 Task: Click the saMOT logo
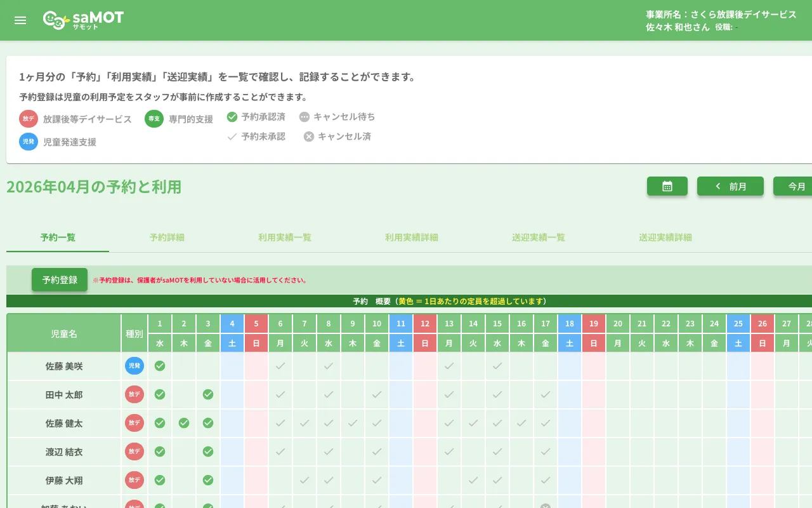(x=84, y=20)
